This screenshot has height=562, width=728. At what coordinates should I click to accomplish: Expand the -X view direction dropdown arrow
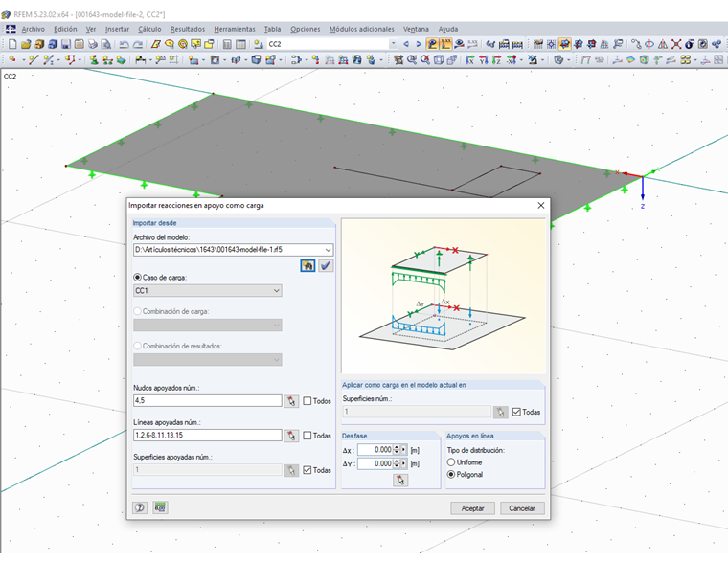[521, 59]
